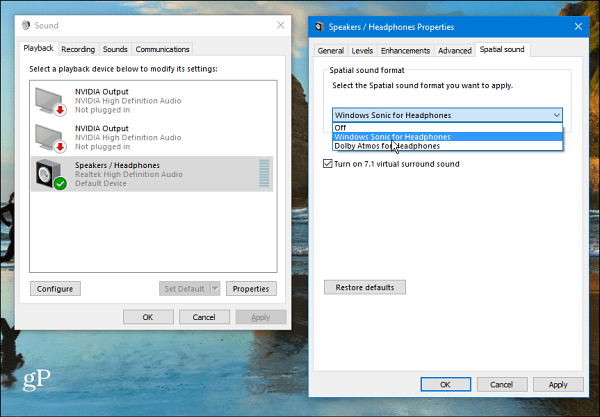Click the 'Default Device' status text
600x417 pixels.
point(101,184)
